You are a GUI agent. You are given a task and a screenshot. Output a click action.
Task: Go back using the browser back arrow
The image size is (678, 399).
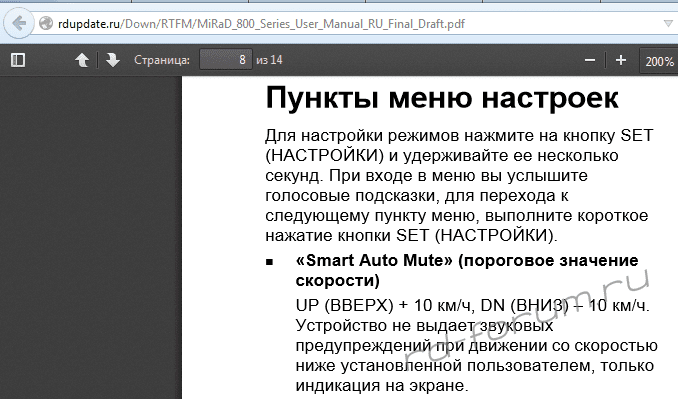coord(19,23)
